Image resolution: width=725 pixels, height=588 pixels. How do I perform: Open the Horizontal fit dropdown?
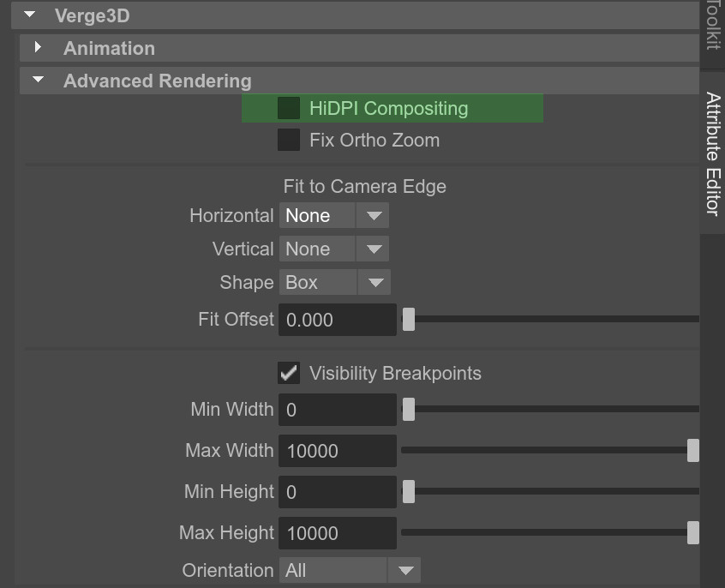click(334, 216)
